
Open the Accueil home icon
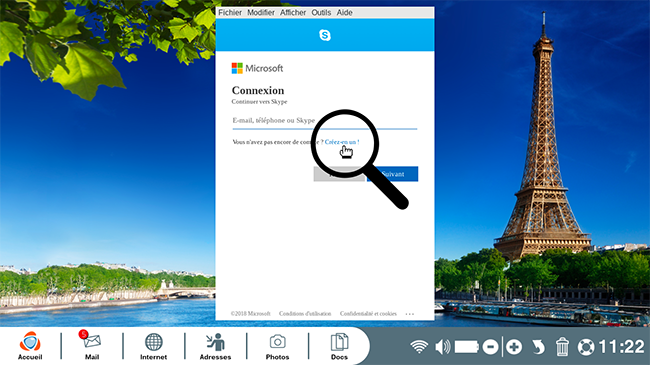[x=30, y=346]
